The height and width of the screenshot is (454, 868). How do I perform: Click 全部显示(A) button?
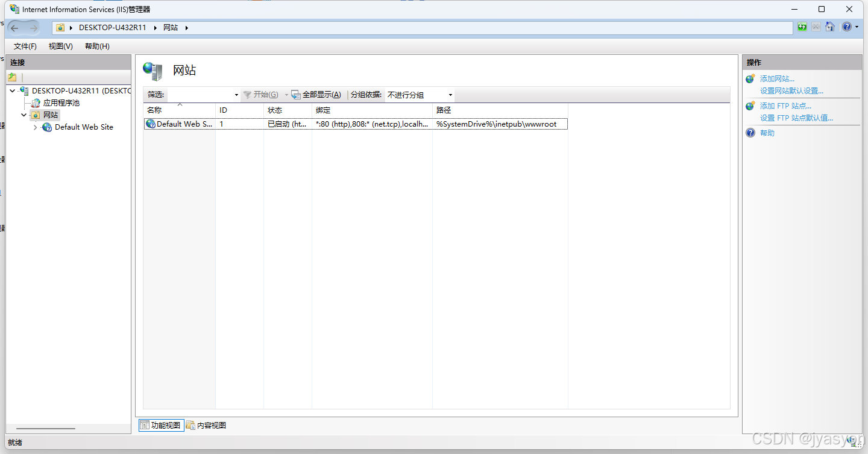pyautogui.click(x=316, y=95)
